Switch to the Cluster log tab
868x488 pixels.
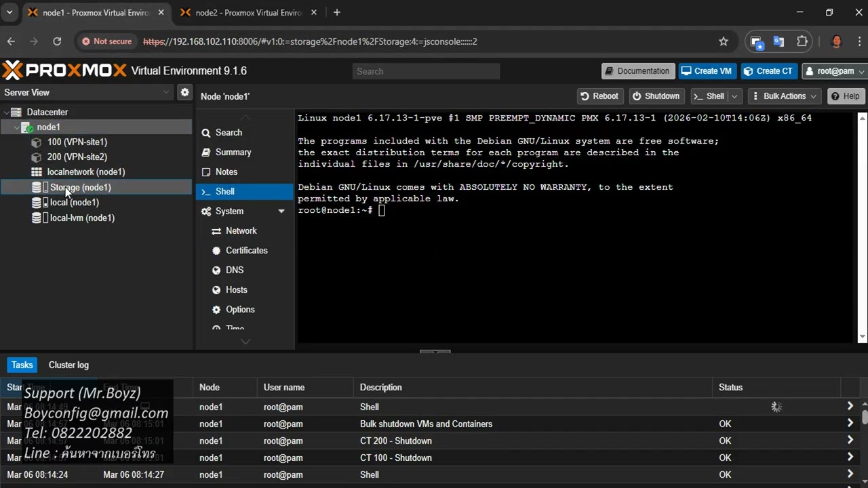[68, 365]
